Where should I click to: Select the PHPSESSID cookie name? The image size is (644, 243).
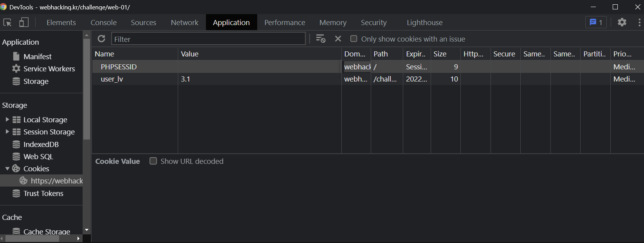[119, 67]
